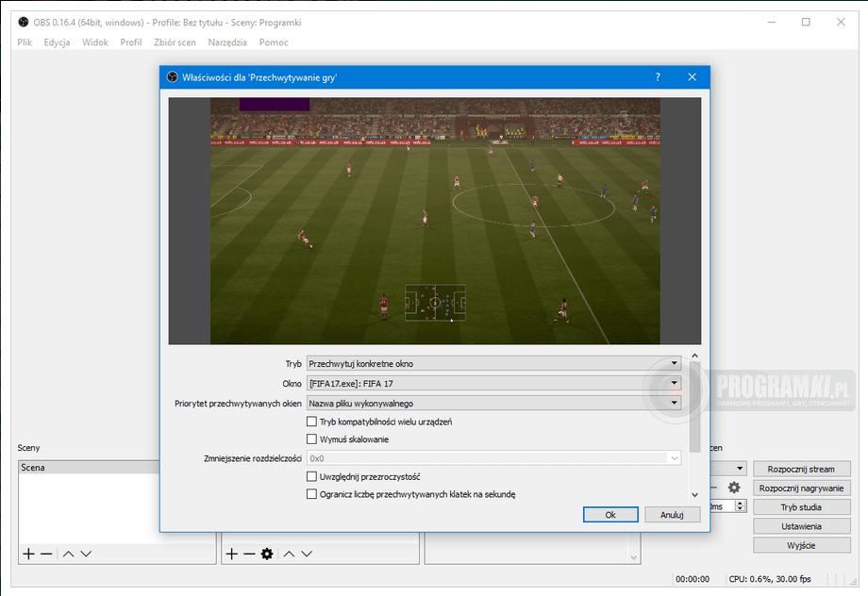The width and height of the screenshot is (868, 596).
Task: Click scroll down arrow in properties list
Action: (695, 495)
